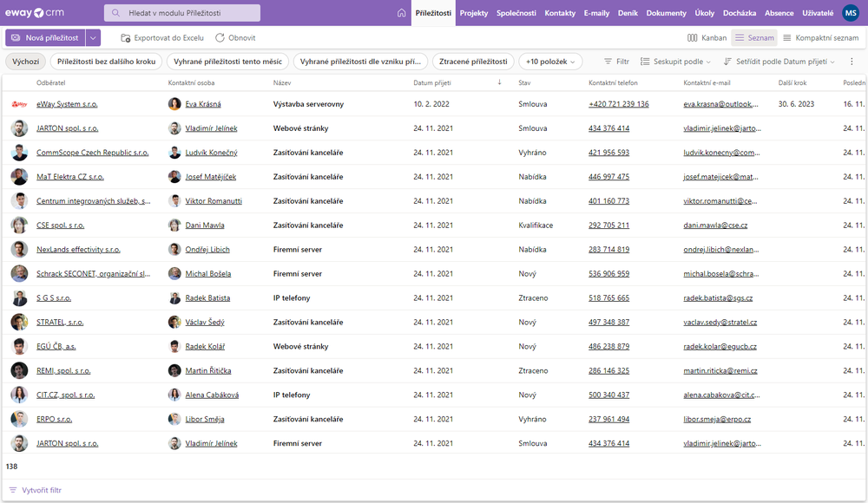Click email radek.batista@sgs.cz
The image size is (868, 503).
point(718,298)
